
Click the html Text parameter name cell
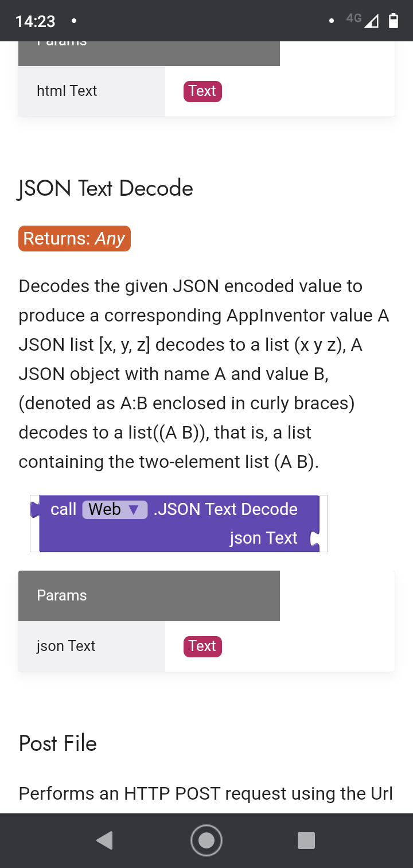[91, 91]
